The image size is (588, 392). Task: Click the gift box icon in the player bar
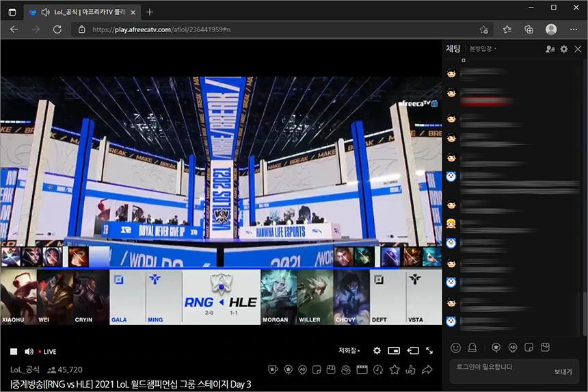coord(331,370)
